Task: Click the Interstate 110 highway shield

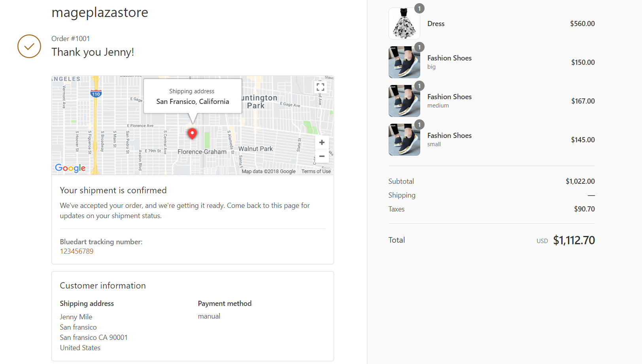Action: pyautogui.click(x=96, y=94)
